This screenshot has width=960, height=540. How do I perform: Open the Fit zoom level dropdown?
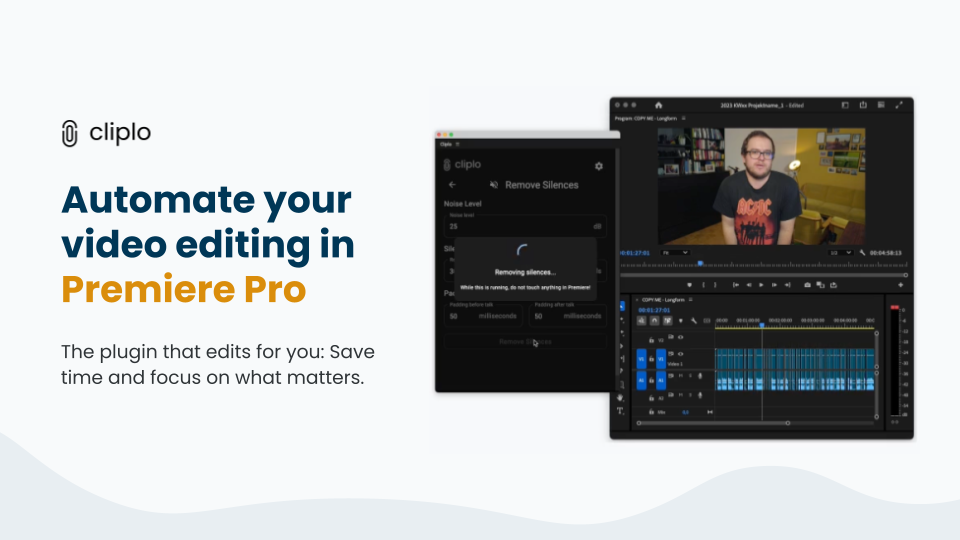click(676, 252)
